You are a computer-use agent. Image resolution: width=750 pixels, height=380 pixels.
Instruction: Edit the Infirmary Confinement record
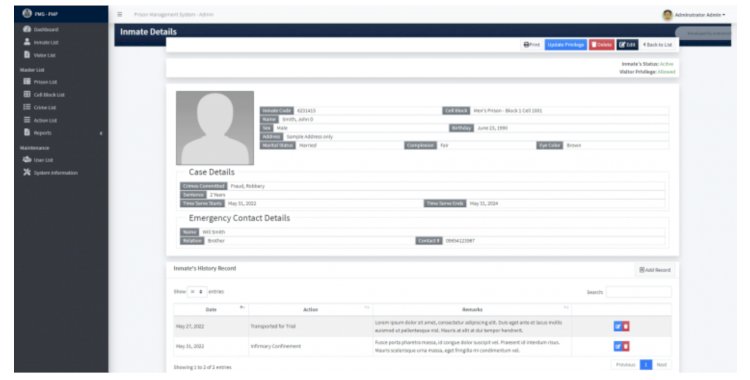coord(618,346)
